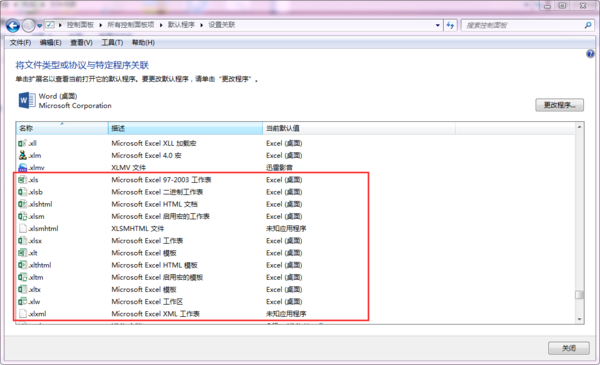Select the .xlsx file icon
This screenshot has height=365, width=600.
coord(23,241)
